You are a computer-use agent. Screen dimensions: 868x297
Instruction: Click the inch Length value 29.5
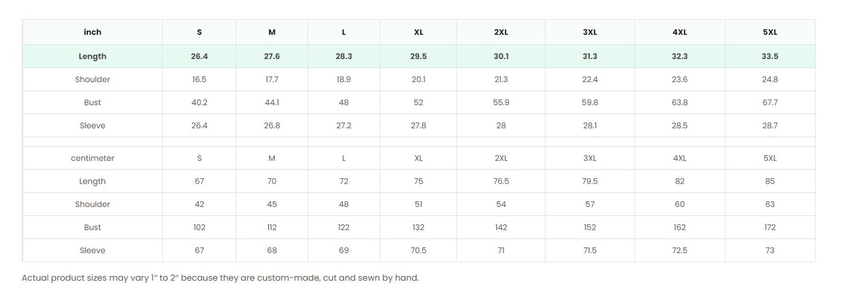pos(418,56)
